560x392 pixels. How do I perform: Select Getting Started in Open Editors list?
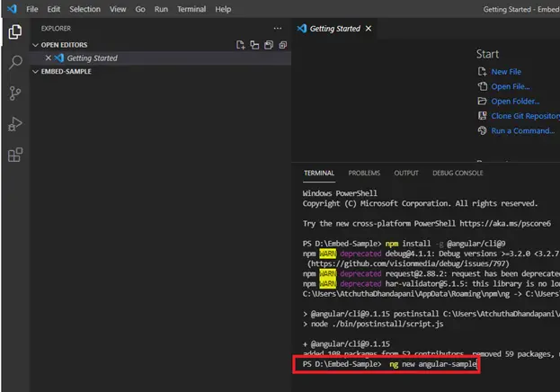92,58
